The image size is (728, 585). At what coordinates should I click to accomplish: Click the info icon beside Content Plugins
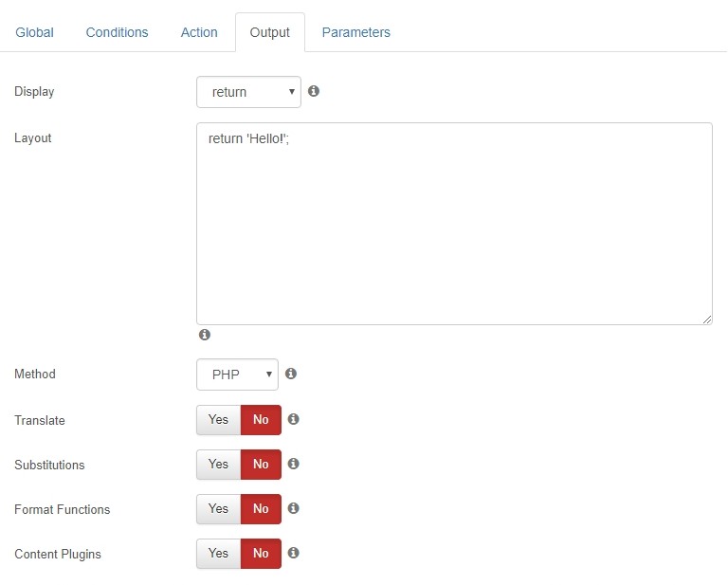pos(294,553)
